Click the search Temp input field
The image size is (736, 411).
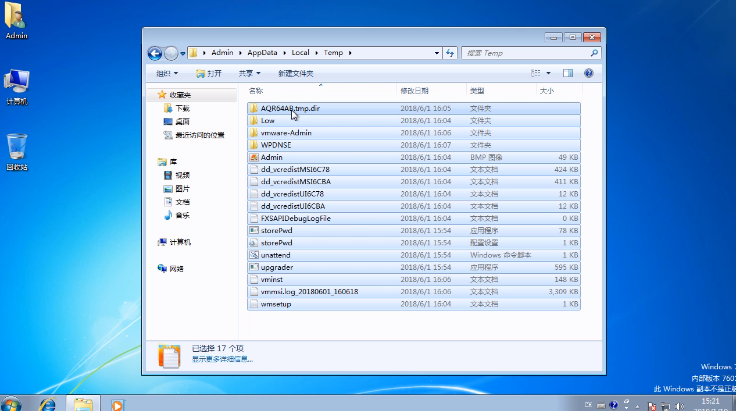(x=526, y=53)
